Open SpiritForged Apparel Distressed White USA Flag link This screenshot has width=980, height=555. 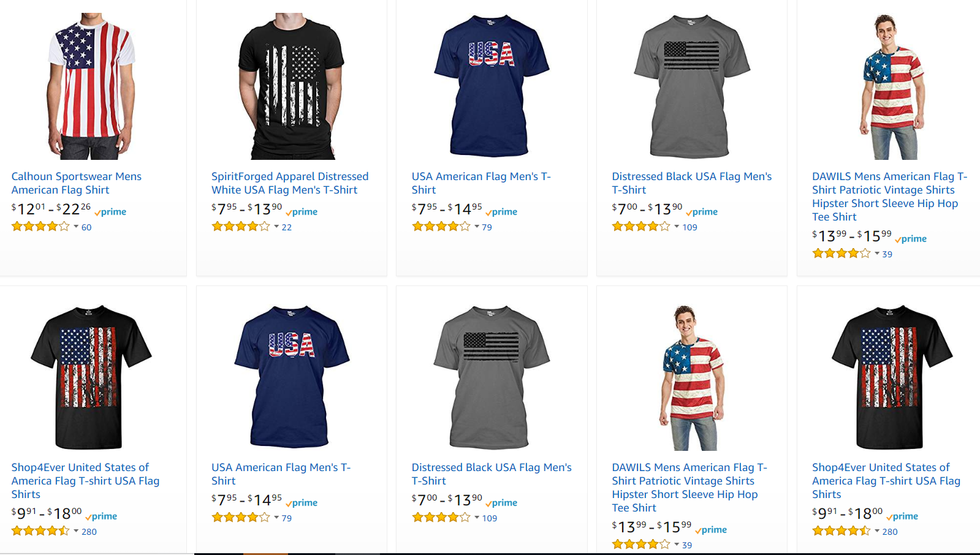click(290, 183)
